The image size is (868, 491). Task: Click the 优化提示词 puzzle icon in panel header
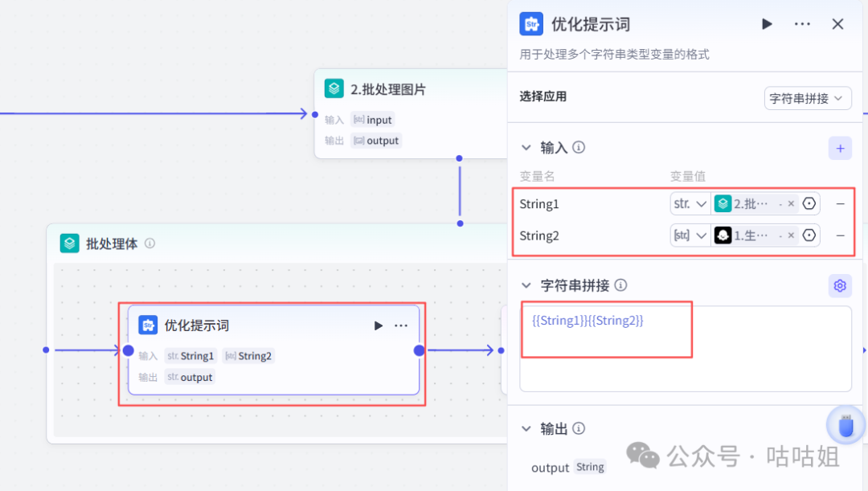pos(530,24)
